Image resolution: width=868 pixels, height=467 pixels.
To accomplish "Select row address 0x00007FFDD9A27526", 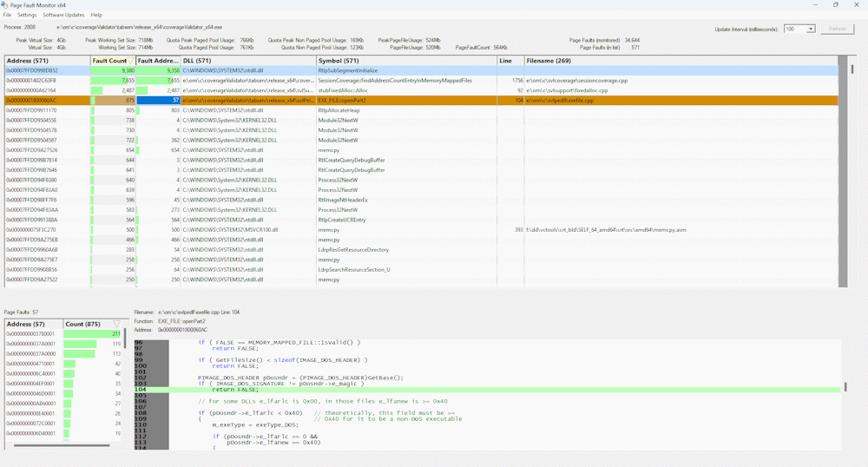I will (x=31, y=150).
